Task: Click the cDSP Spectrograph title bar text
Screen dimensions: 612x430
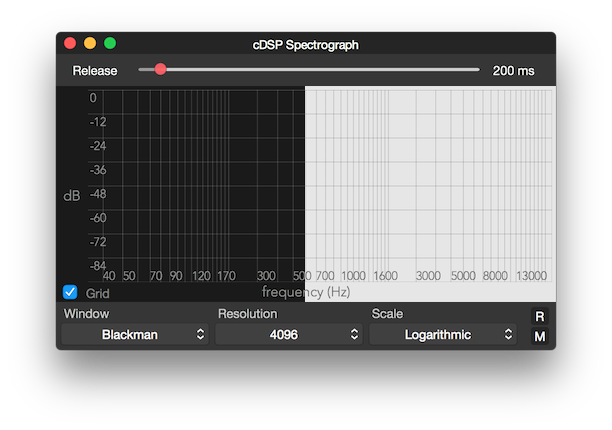Action: point(306,45)
